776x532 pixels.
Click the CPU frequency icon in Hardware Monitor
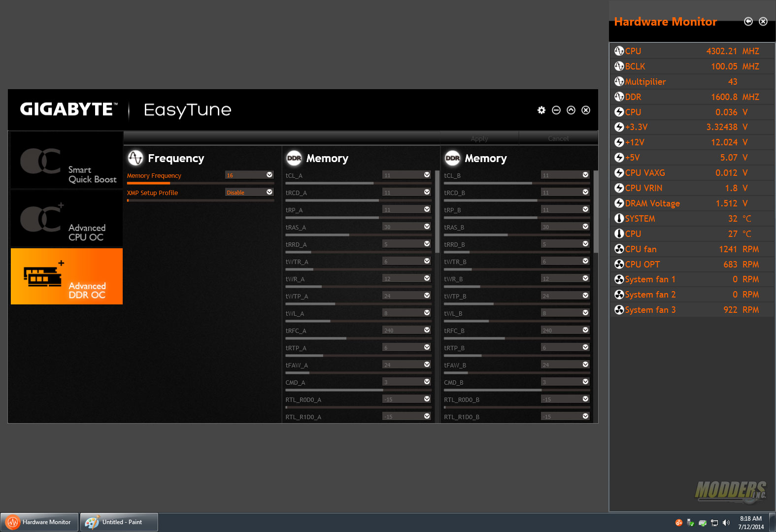619,51
